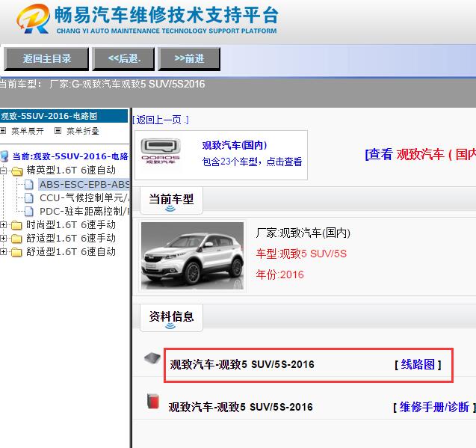Click the 厂家:观致汽车(国内) text
The width and height of the screenshot is (476, 448).
[303, 233]
